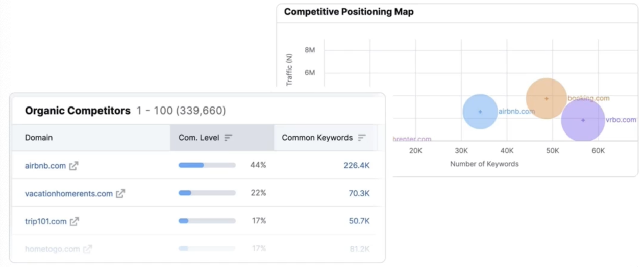
Task: Open hometogo.com external link icon
Action: (88, 249)
